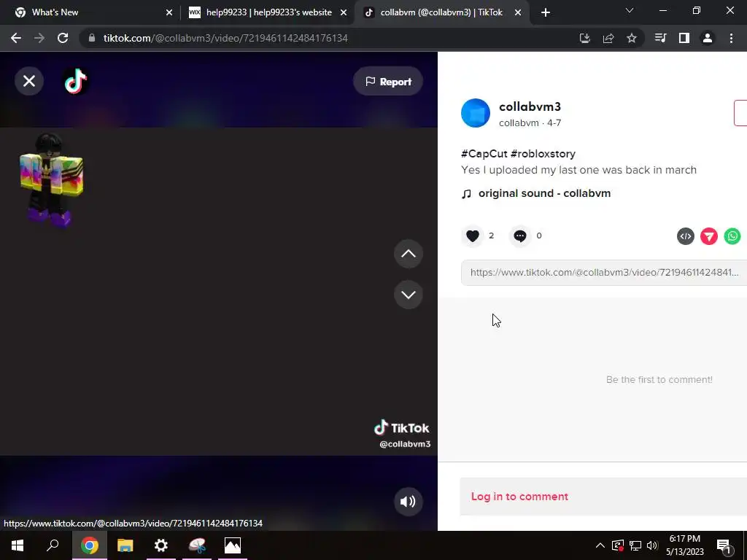Switch to help99233 website tab
Screen dimensions: 747x560
[x=268, y=12]
